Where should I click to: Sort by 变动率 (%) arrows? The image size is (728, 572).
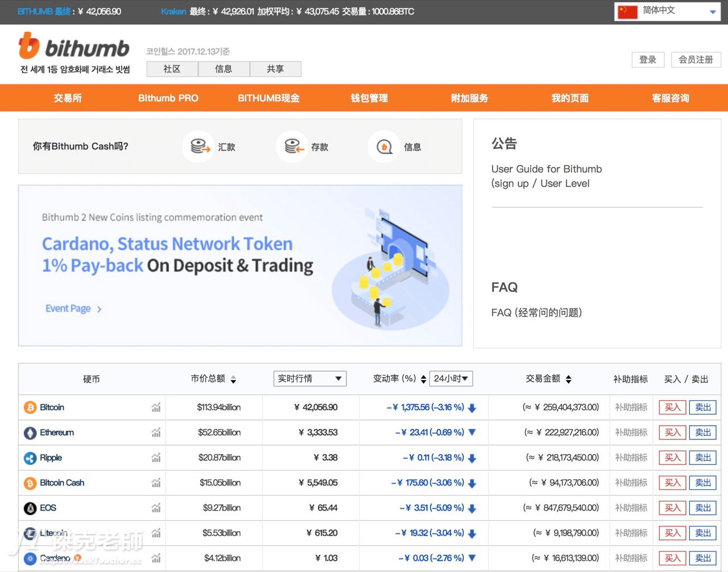point(423,379)
